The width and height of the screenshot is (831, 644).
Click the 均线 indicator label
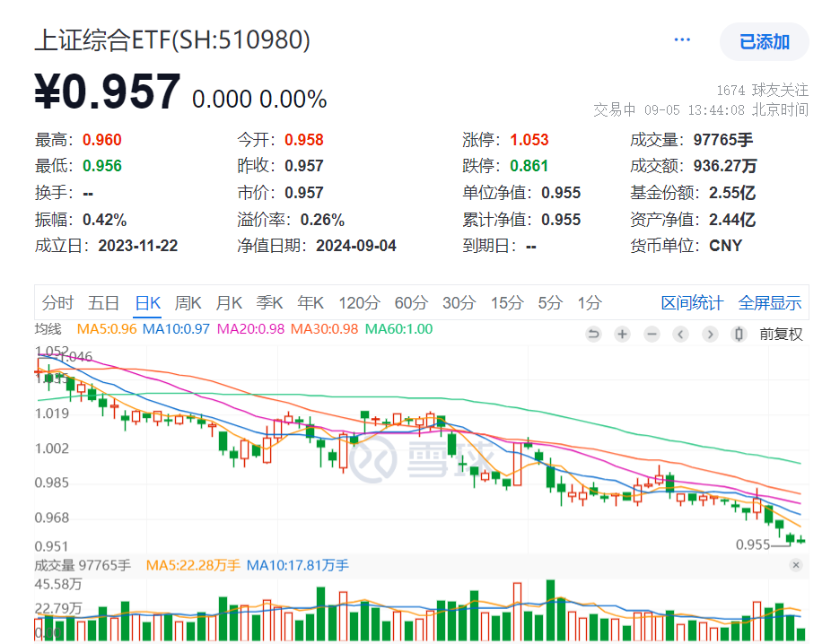[48, 329]
